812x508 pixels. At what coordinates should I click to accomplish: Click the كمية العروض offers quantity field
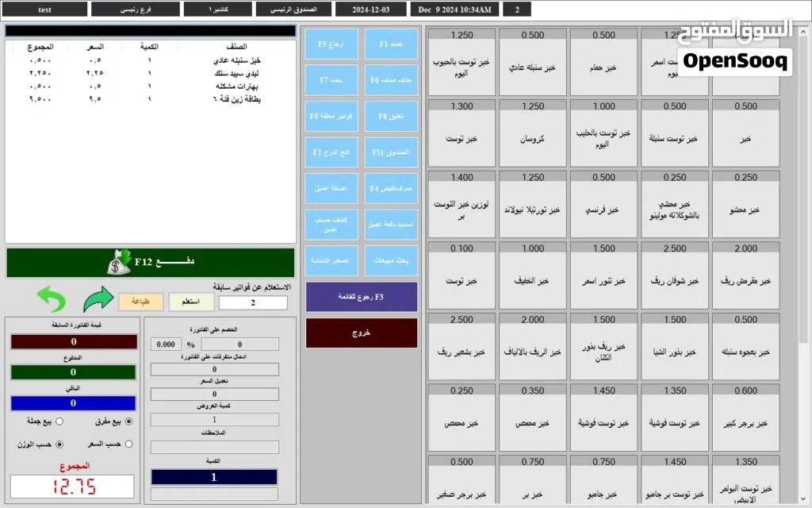click(x=214, y=419)
